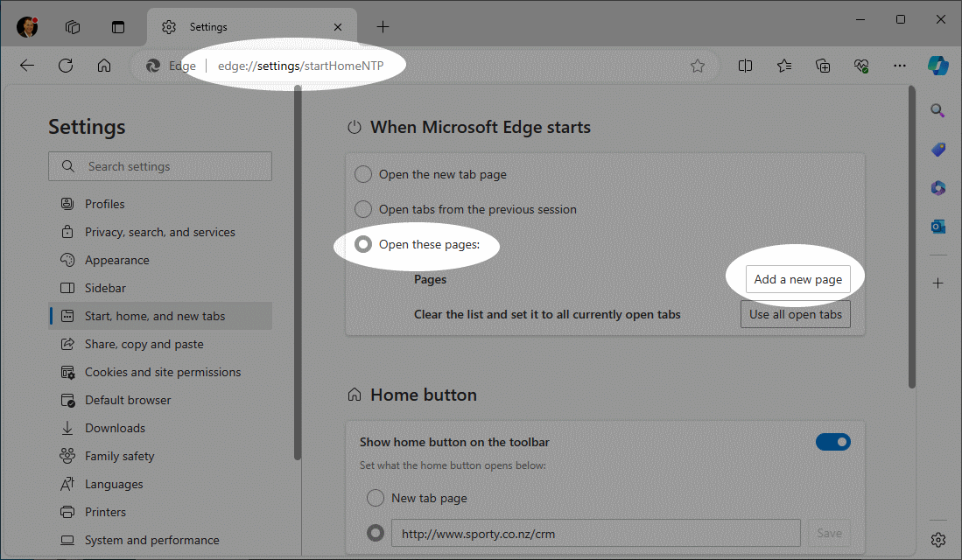Screen dimensions: 962x560
Task: Select Open tabs from the previous session
Action: [363, 209]
